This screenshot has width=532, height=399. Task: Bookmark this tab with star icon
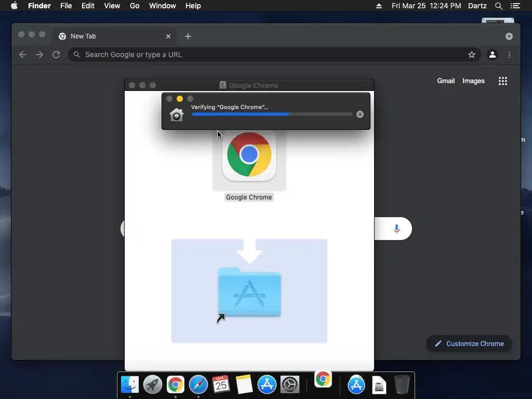472,55
